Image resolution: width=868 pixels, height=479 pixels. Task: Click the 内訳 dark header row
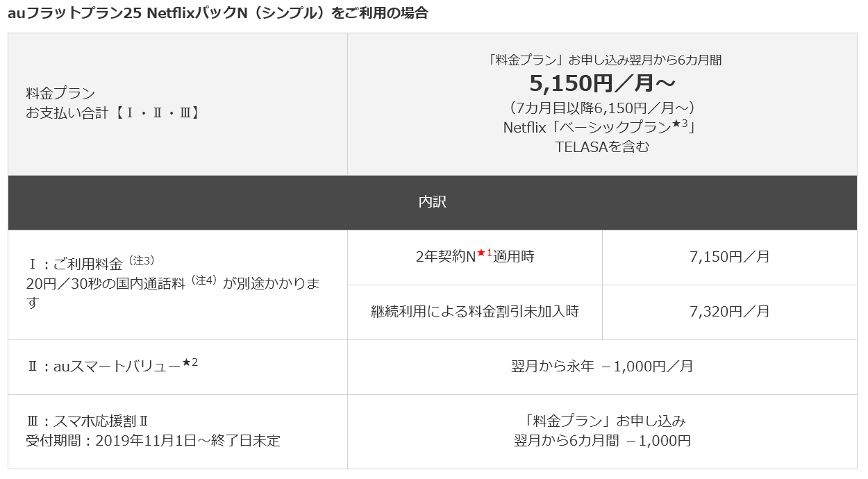432,202
